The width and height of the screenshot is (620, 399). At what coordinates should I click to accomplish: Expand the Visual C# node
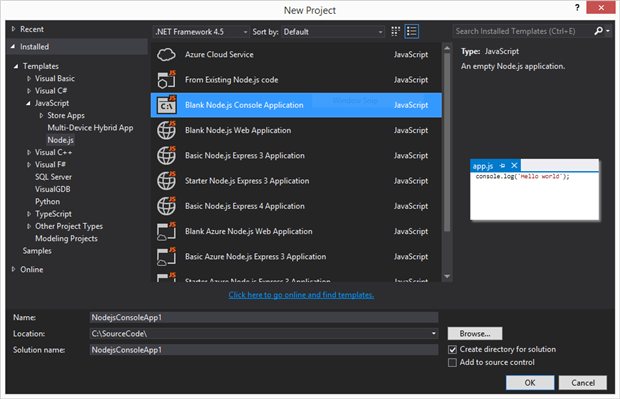point(29,91)
